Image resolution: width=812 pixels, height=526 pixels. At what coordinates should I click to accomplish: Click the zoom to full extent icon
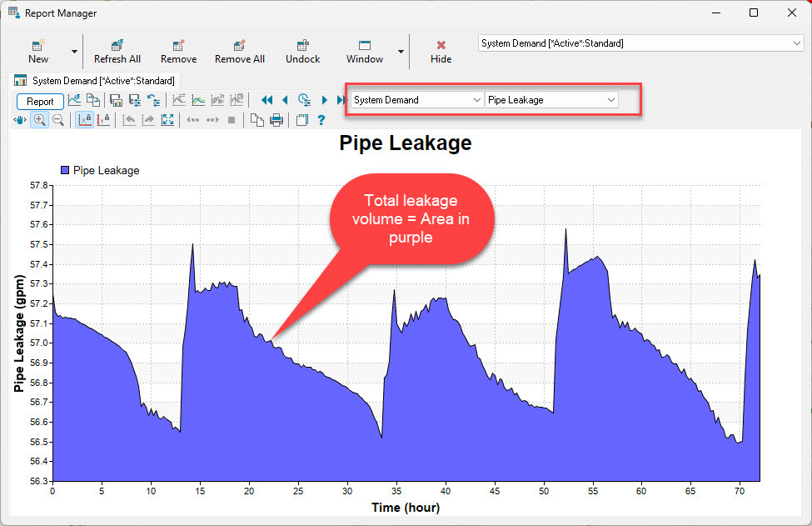pos(167,120)
